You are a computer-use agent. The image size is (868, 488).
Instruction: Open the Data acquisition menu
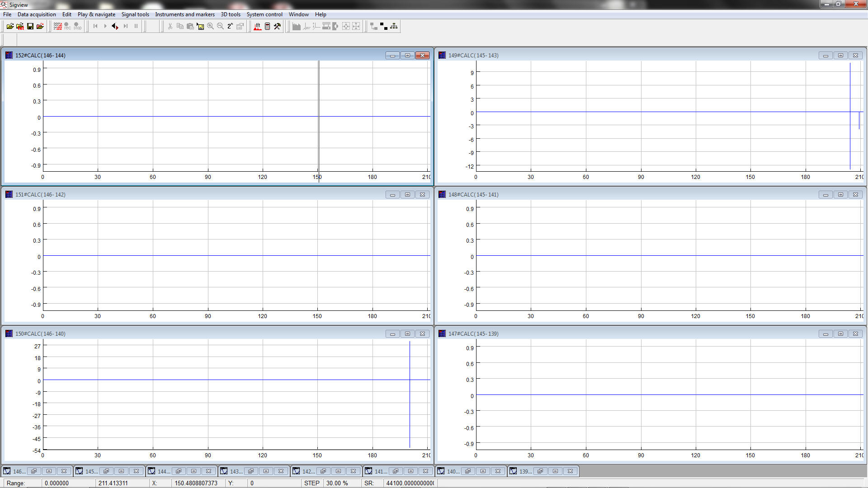click(37, 14)
